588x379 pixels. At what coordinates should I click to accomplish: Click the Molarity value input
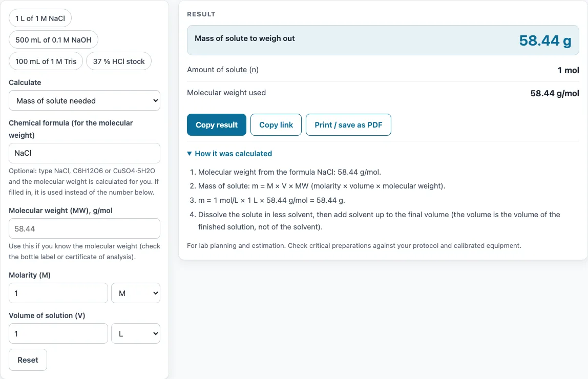pyautogui.click(x=58, y=293)
